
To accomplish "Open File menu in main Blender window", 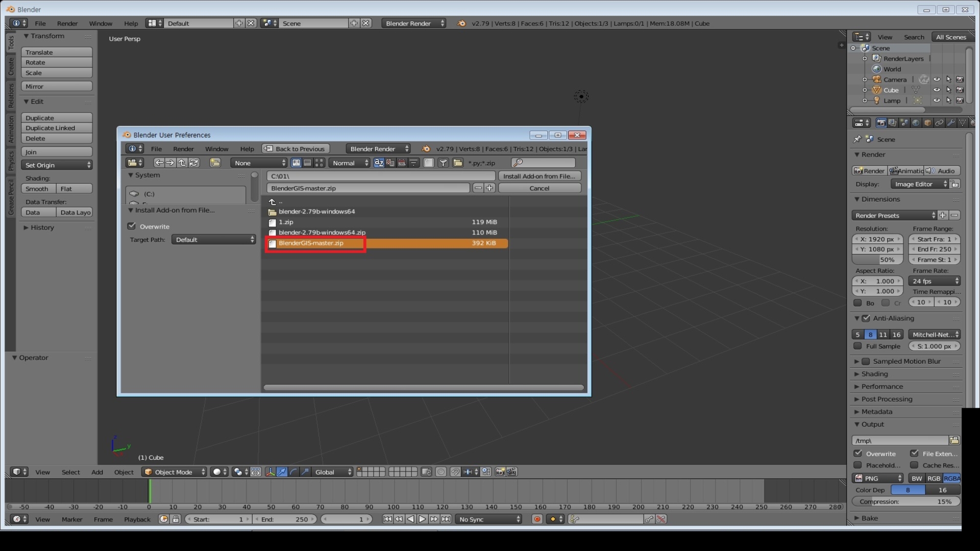I will tap(40, 23).
